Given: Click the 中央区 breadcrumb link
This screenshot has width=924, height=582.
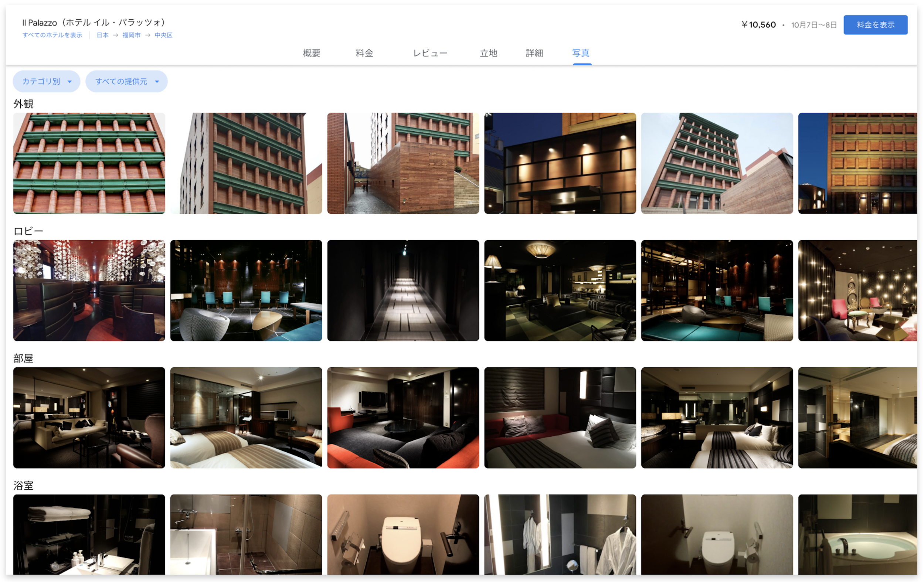Looking at the screenshot, I should click(x=163, y=35).
